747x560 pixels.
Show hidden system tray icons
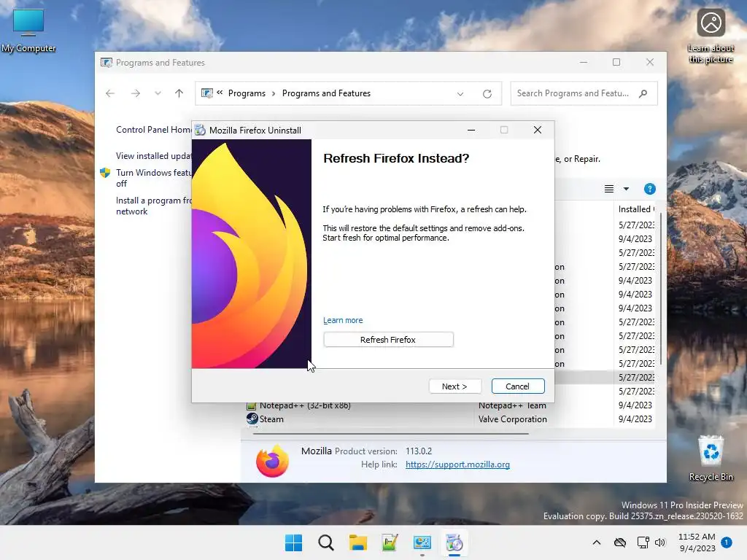click(x=597, y=542)
